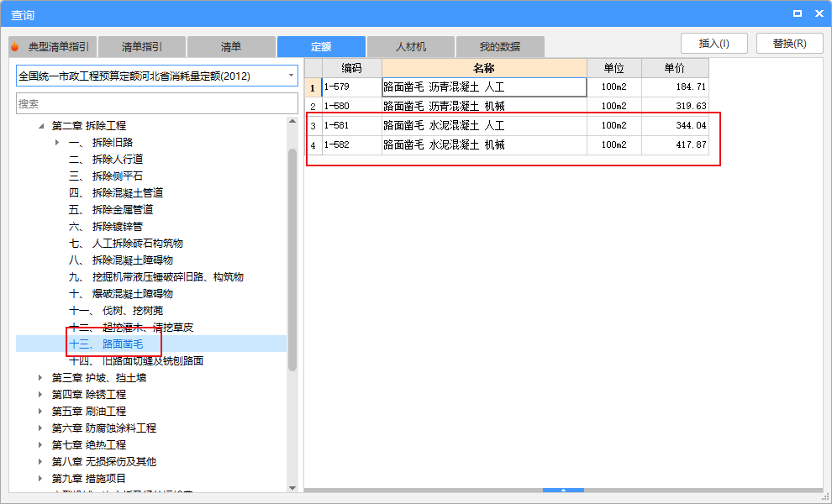Select tree item 六、拆除镀锌管
The image size is (832, 504).
click(x=106, y=227)
